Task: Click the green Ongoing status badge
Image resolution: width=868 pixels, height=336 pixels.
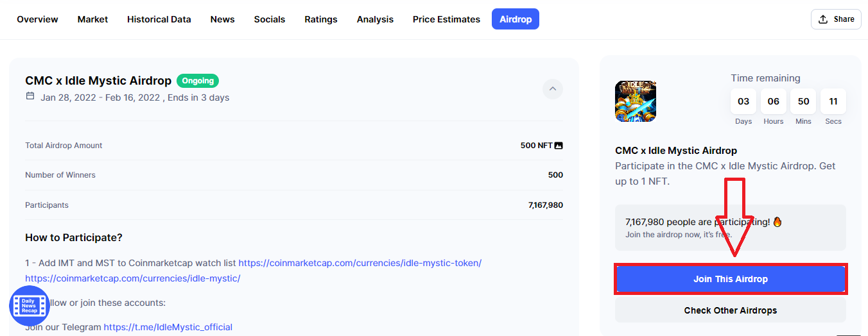Action: pos(198,81)
